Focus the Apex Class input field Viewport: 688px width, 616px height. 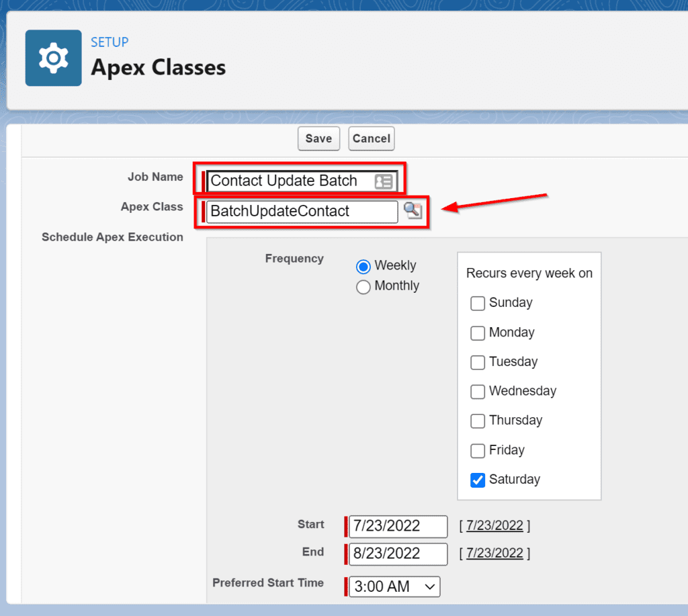pyautogui.click(x=302, y=212)
